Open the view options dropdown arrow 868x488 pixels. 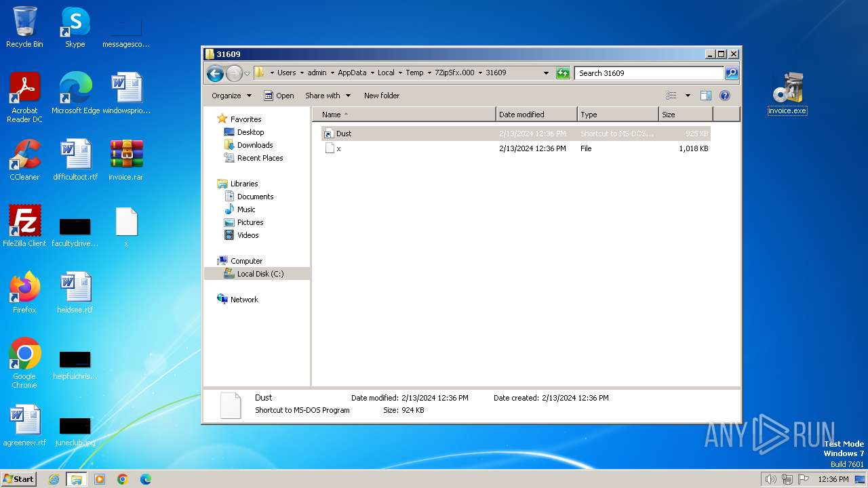[688, 96]
